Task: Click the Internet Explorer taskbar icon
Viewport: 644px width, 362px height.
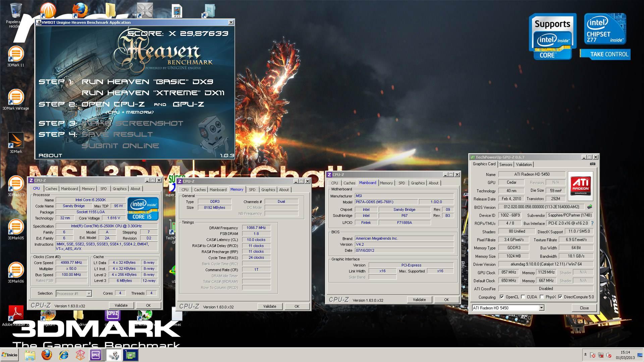Action: (x=63, y=355)
